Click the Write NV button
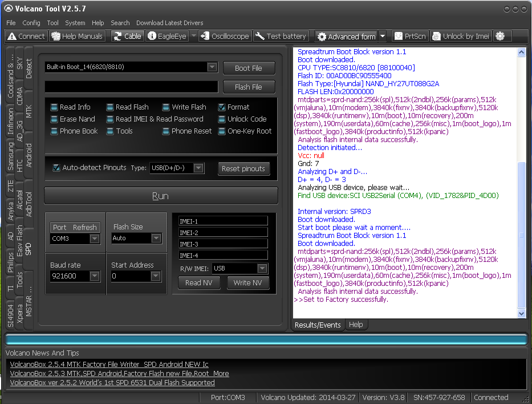 tap(247, 283)
